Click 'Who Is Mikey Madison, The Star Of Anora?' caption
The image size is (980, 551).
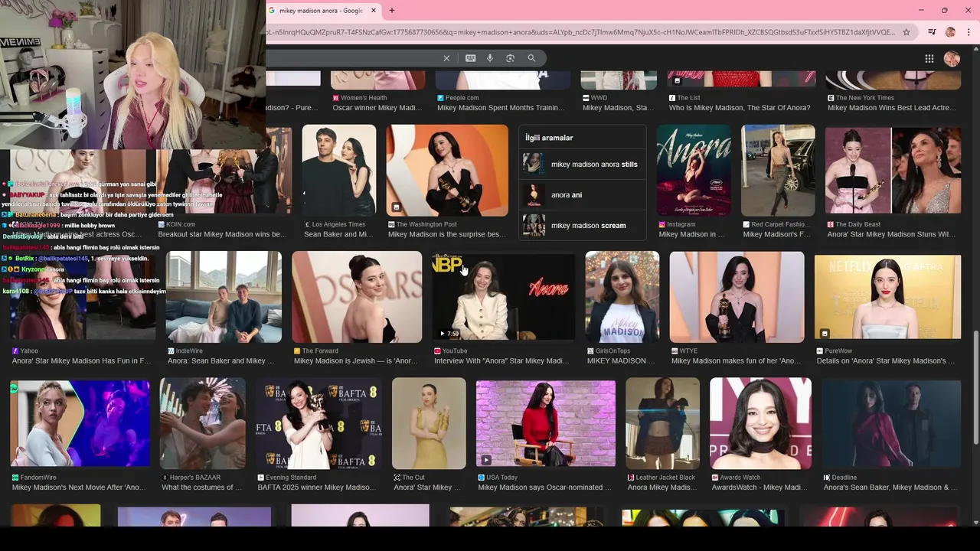740,108
